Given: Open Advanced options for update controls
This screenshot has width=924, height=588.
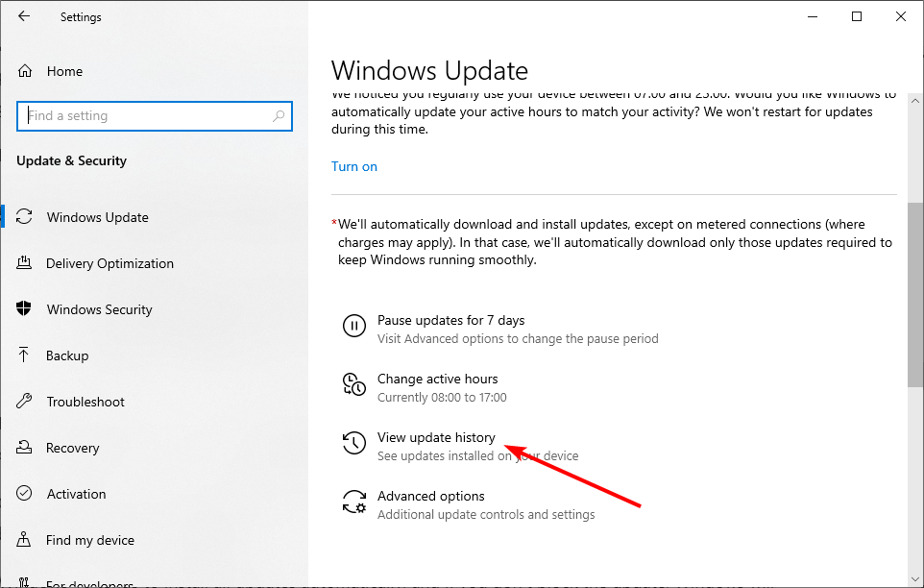Looking at the screenshot, I should (x=431, y=497).
